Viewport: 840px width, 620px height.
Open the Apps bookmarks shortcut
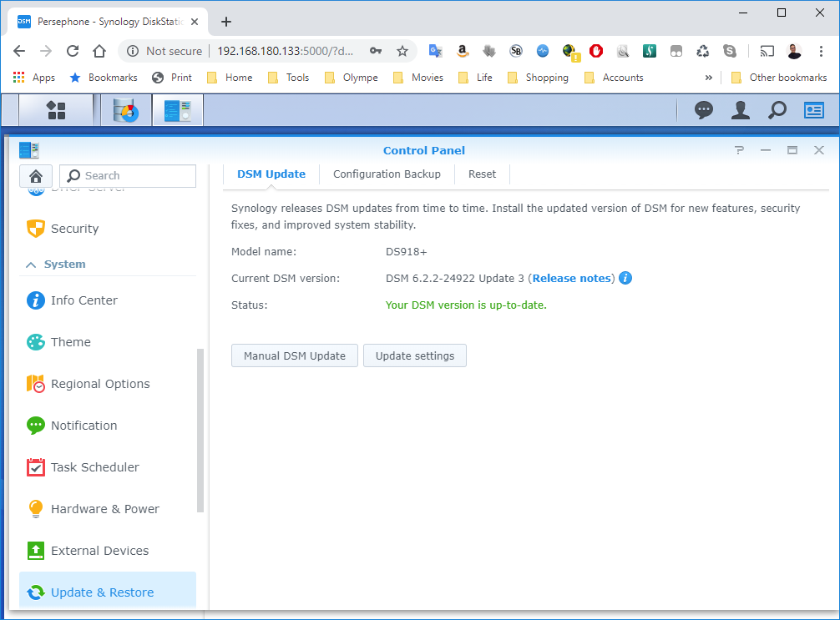(34, 78)
